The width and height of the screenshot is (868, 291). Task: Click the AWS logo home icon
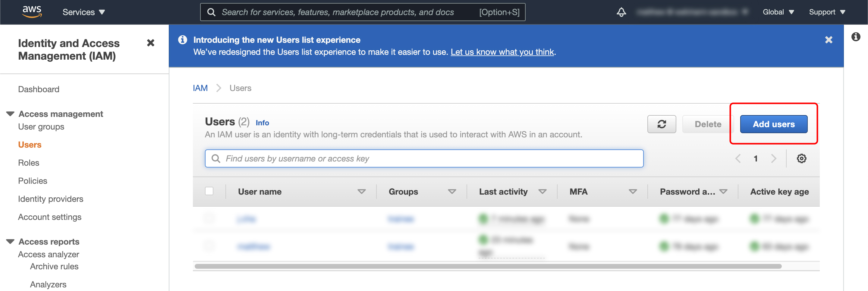click(32, 11)
